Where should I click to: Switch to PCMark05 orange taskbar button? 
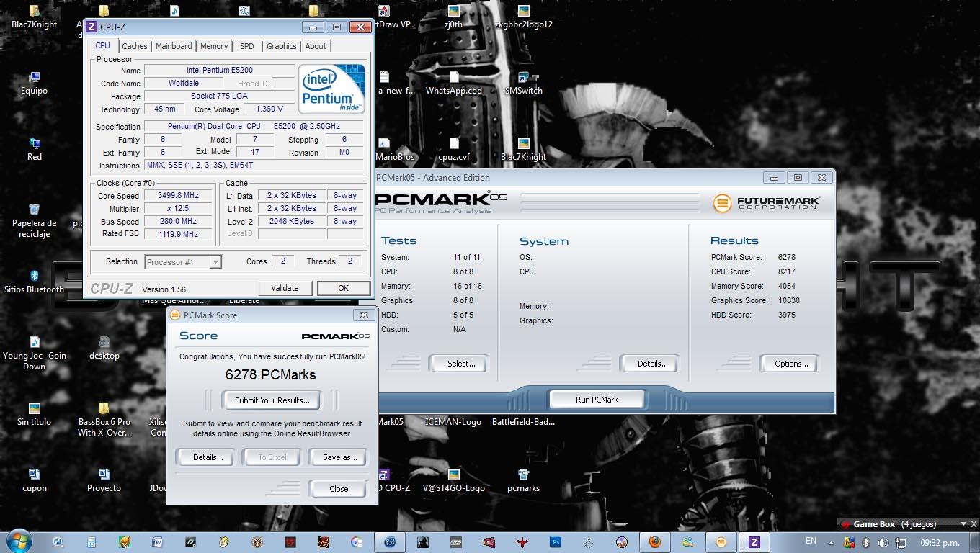pyautogui.click(x=721, y=542)
